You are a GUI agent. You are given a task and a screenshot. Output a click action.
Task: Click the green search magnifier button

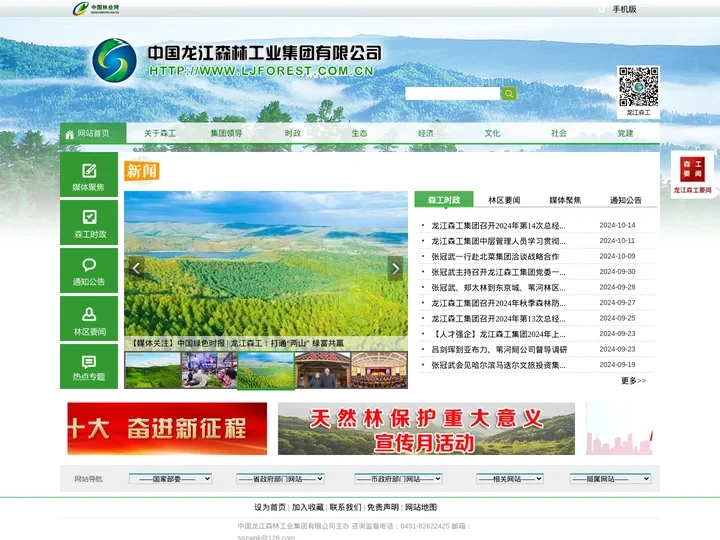coord(509,94)
